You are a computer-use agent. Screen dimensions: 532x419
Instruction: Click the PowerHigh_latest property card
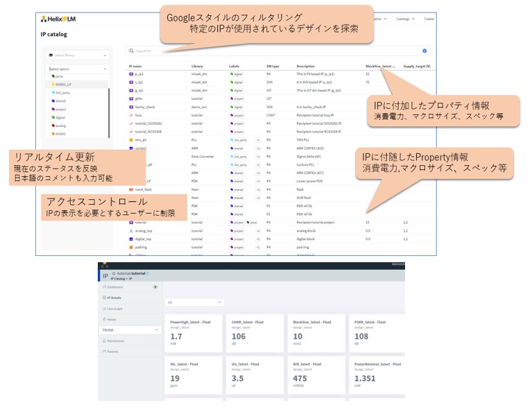(194, 333)
